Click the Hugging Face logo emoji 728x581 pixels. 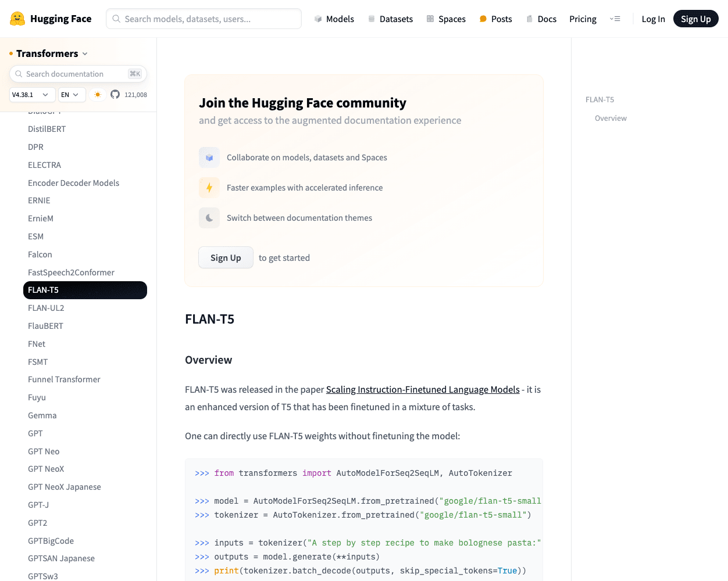(17, 19)
